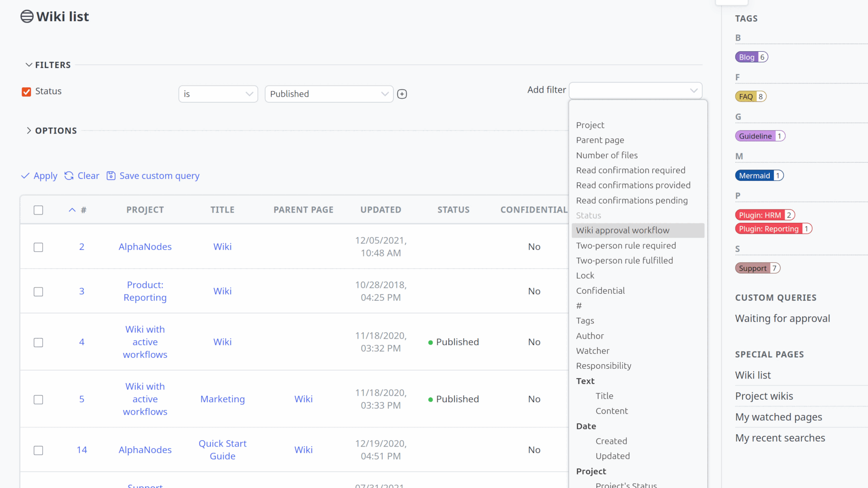Screen dimensions: 868x488
Task: Open Wiki list in Special Pages
Action: point(753,375)
